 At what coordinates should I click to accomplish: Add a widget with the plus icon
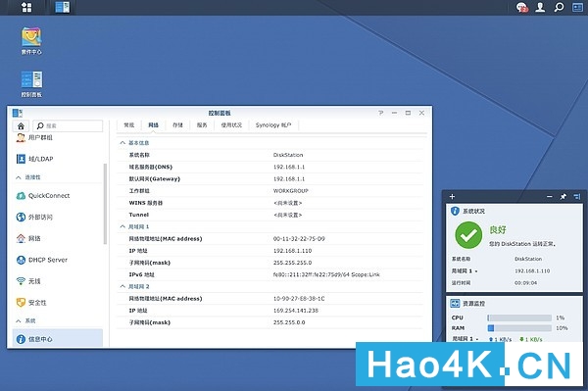[452, 196]
